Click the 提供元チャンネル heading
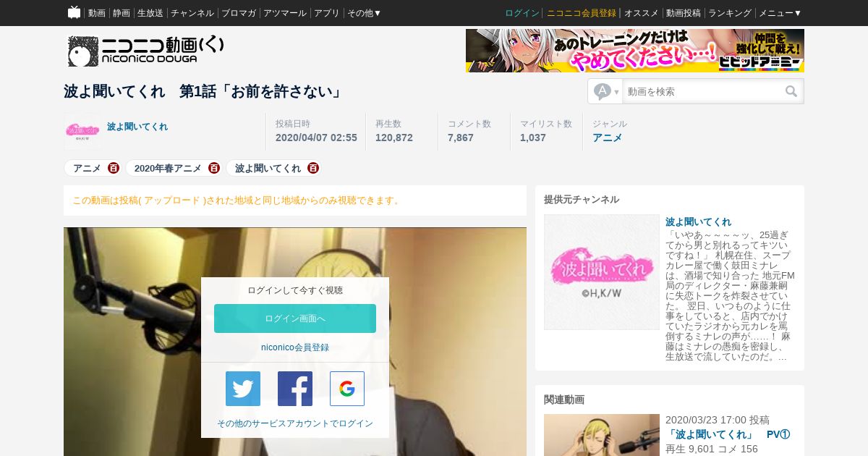868x456 pixels. coord(582,200)
